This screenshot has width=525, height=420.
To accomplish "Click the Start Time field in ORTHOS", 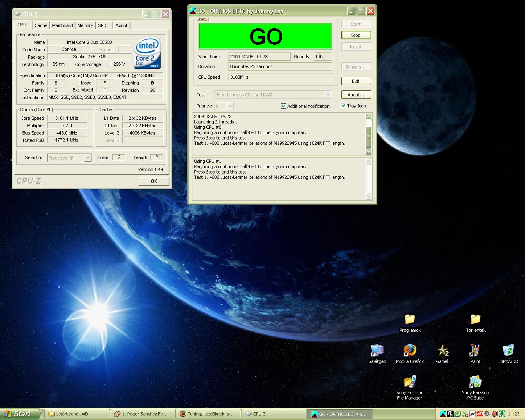I will point(259,57).
